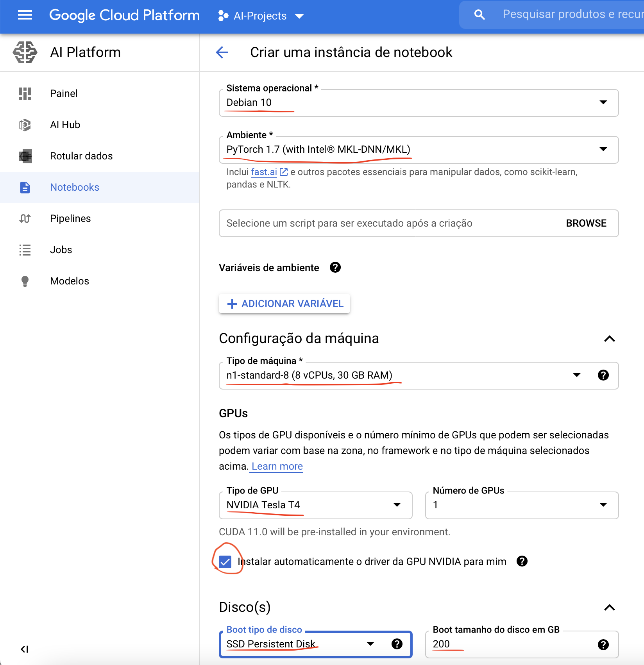Click the fast.ai external link icon
Screen dimensions: 644x665
click(x=284, y=172)
